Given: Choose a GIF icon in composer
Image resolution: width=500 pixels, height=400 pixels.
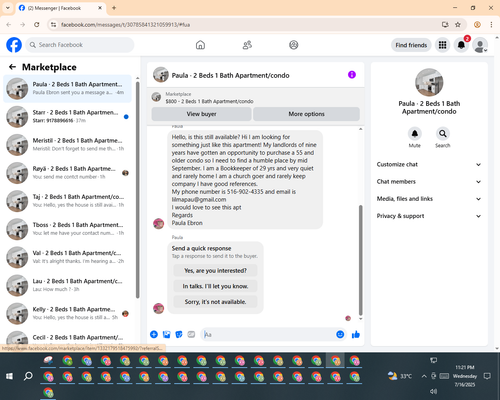Looking at the screenshot, I should point(191,334).
